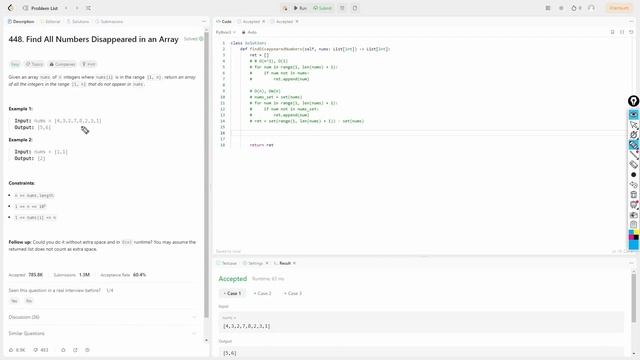Click the debugger icon beside Run
The width and height of the screenshot is (640, 360).
[285, 8]
